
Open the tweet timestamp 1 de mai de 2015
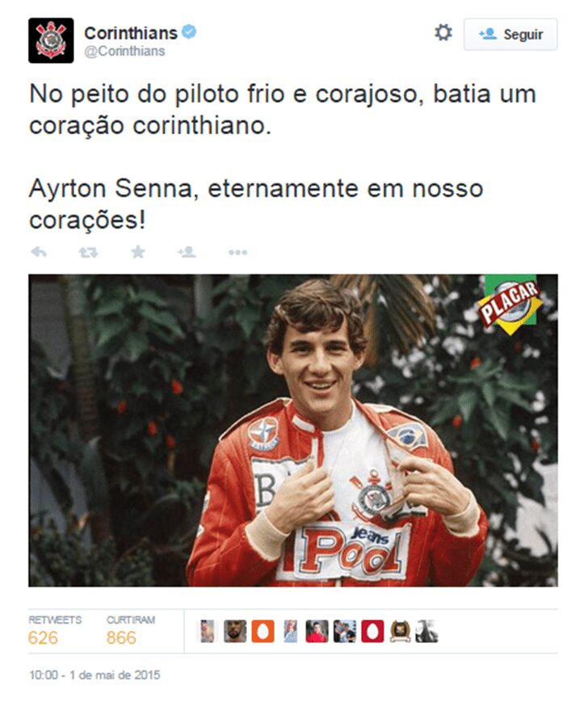(94, 675)
